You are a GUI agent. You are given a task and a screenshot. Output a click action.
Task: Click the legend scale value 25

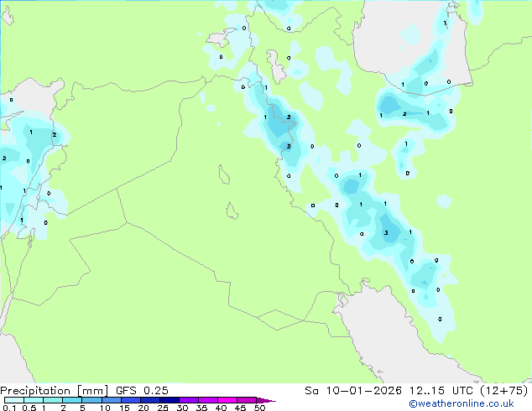click(x=163, y=408)
